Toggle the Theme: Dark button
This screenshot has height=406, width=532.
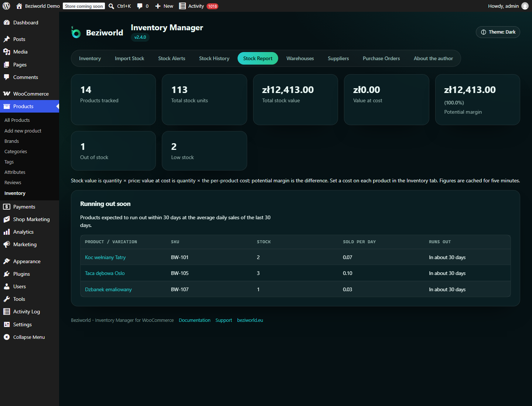498,32
